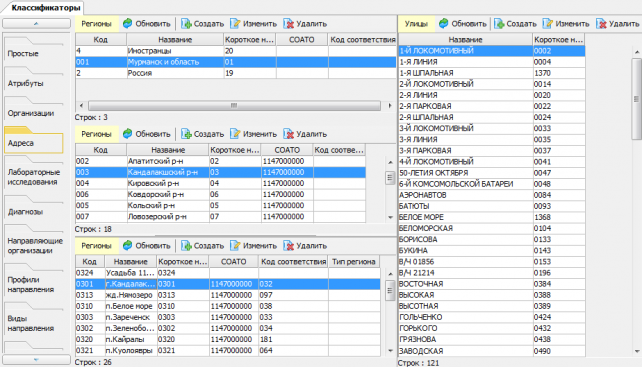Select the БЕЛОМОРСКАЯ street row
Screen dimensions: 642x367
(492, 228)
